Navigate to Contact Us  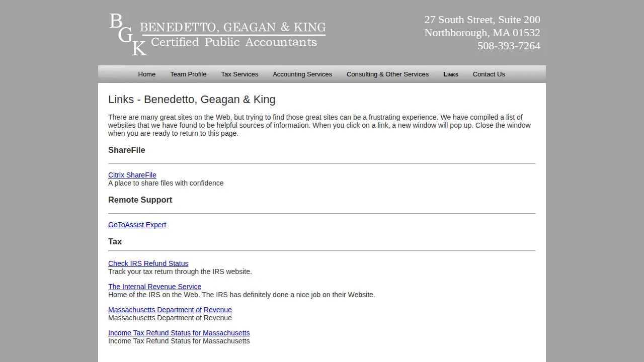[489, 74]
